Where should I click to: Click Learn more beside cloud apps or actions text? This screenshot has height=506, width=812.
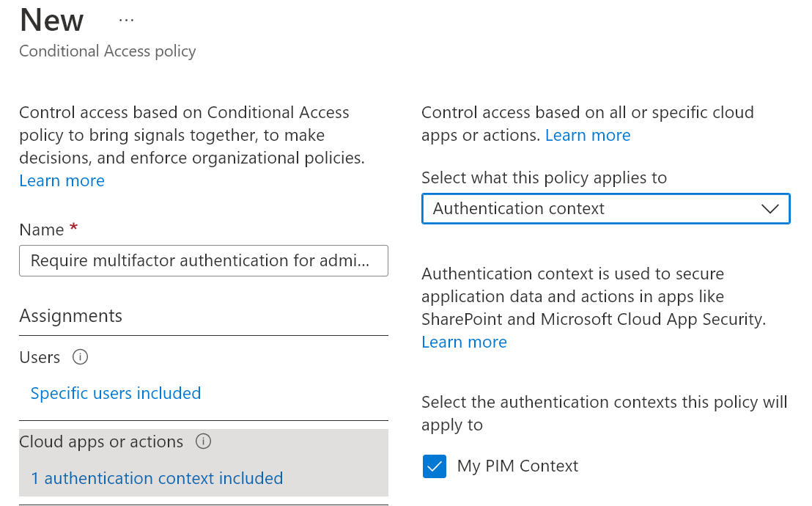[x=588, y=136]
